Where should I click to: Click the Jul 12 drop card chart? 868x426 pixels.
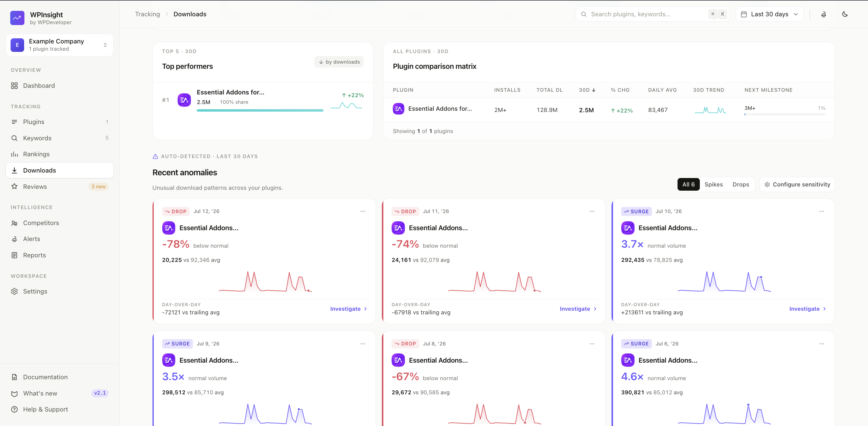[265, 281]
